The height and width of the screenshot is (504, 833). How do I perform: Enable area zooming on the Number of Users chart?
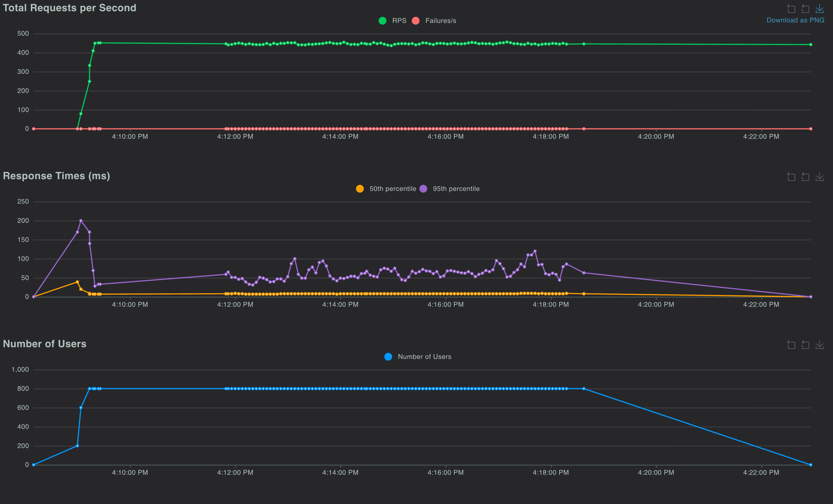pos(791,344)
